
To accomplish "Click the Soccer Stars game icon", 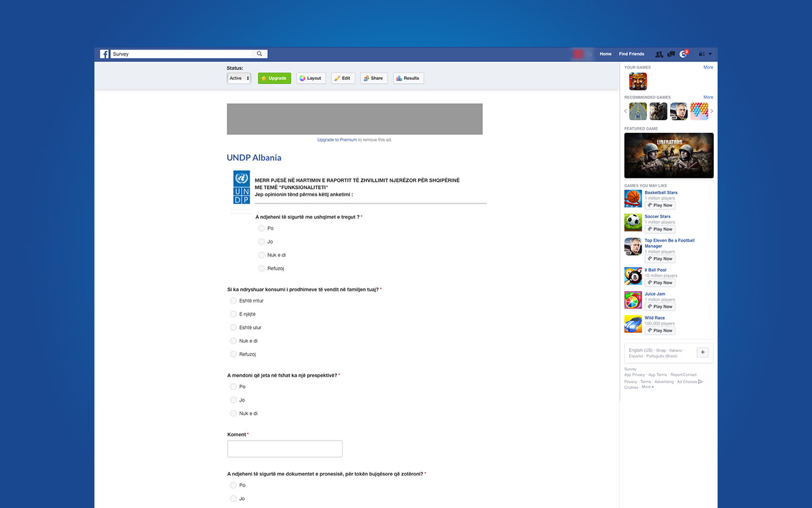I will coord(633,223).
